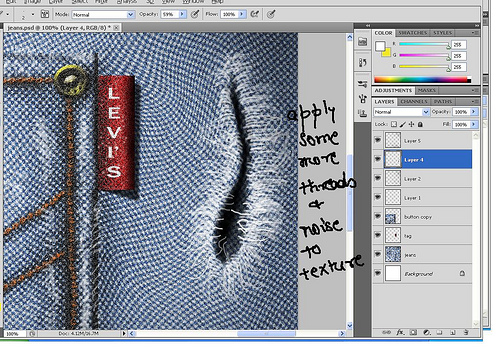Lock image pixels brush icon

tap(403, 124)
